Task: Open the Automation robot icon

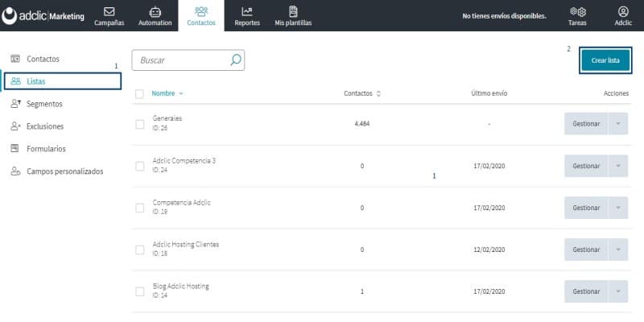Action: (155, 11)
